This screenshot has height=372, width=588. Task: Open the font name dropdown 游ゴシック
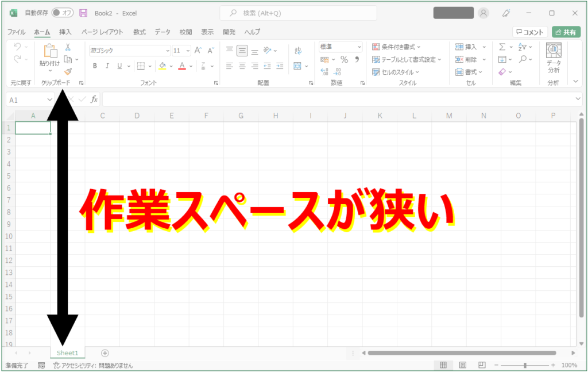click(x=130, y=51)
